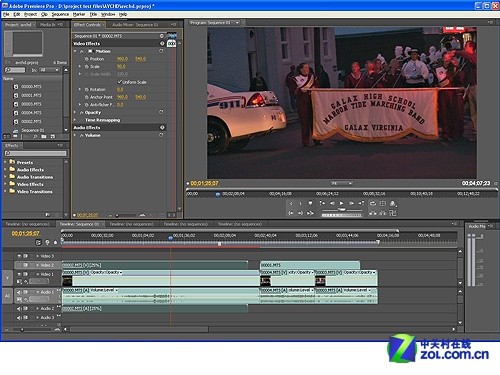The image size is (500, 375).
Task: Toggle Video 3 track output eye
Action: click(19, 256)
